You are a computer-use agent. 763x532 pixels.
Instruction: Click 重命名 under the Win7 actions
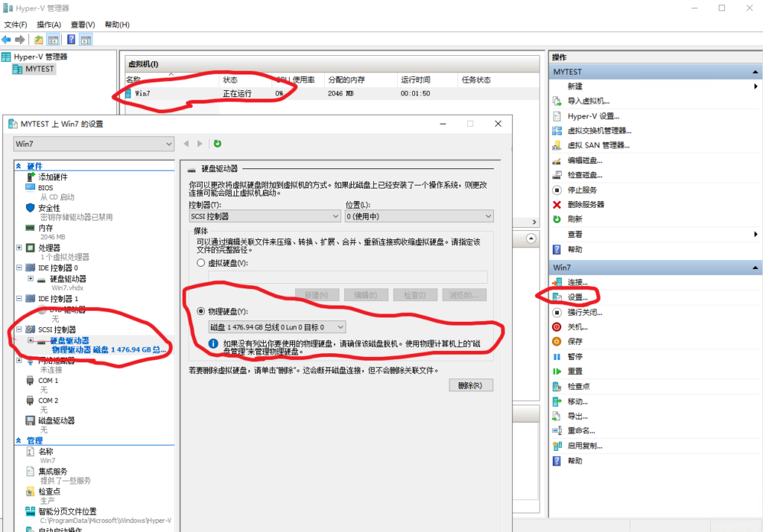coord(581,431)
